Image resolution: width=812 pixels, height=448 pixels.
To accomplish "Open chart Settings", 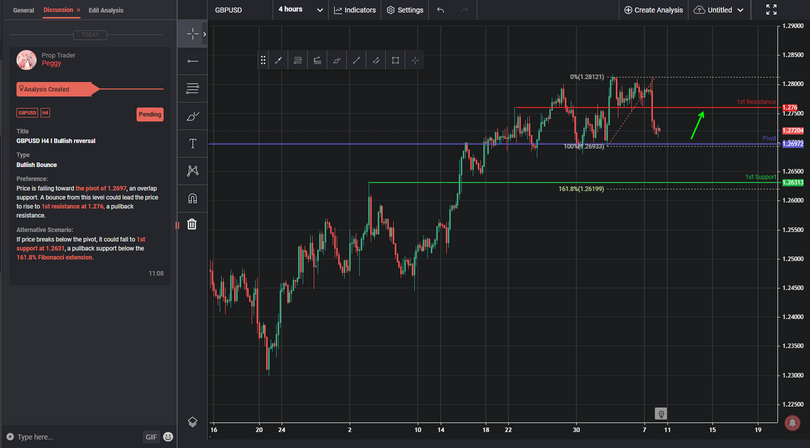I will (x=405, y=10).
